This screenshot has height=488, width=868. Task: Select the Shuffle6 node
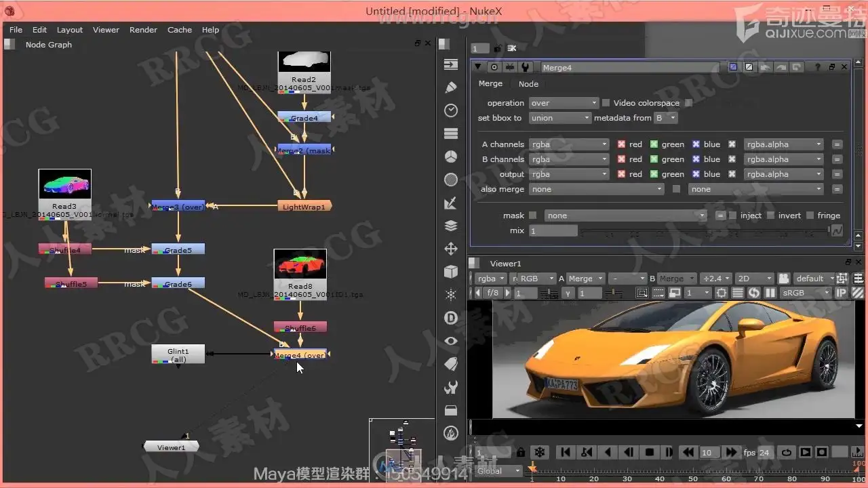(x=300, y=327)
